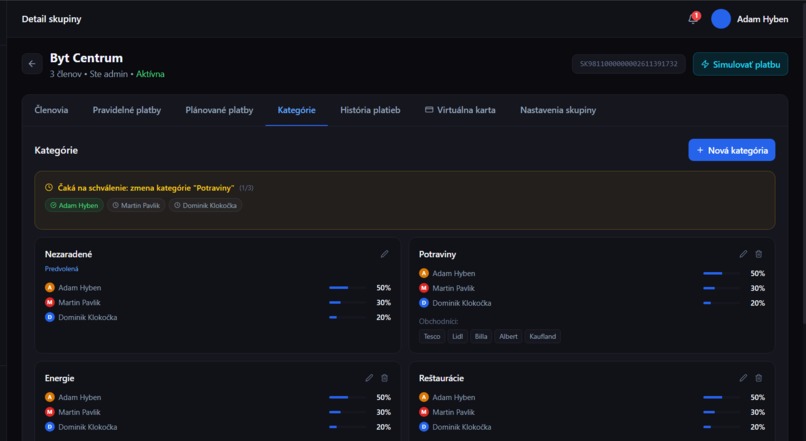Click the Kaufland merchant tag

coord(543,337)
